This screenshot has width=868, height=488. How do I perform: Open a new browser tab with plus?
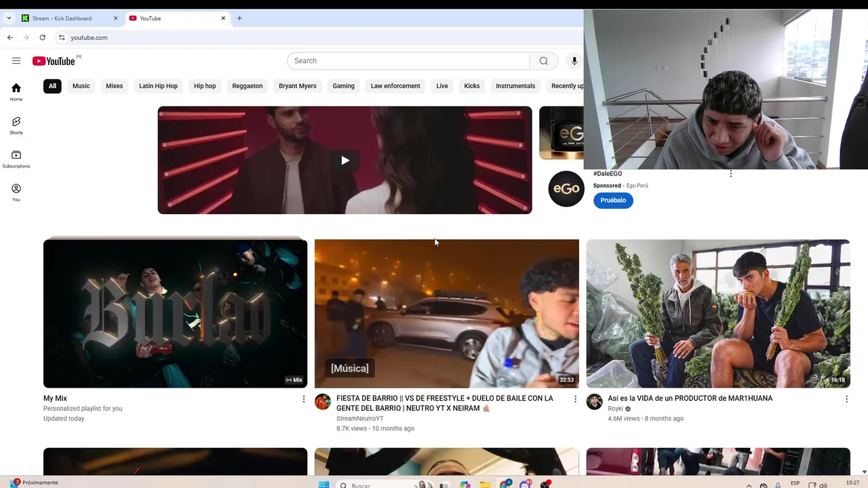click(x=239, y=18)
